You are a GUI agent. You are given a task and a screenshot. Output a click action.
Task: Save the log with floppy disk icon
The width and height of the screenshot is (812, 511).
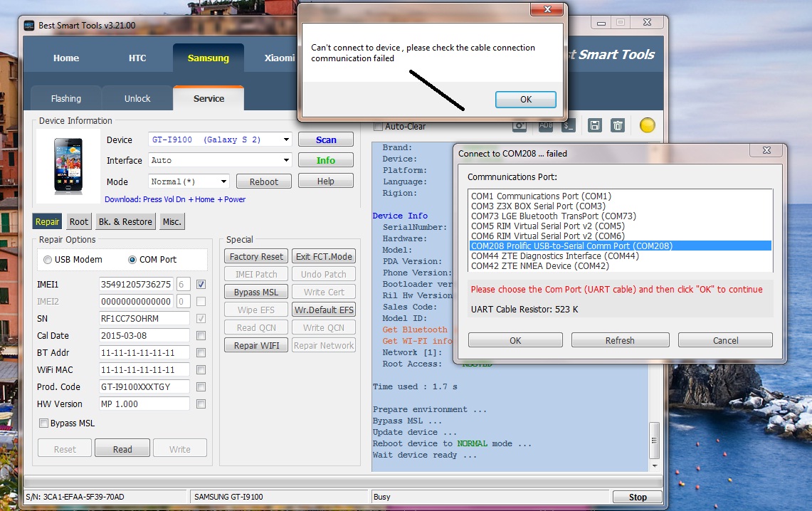tap(594, 125)
